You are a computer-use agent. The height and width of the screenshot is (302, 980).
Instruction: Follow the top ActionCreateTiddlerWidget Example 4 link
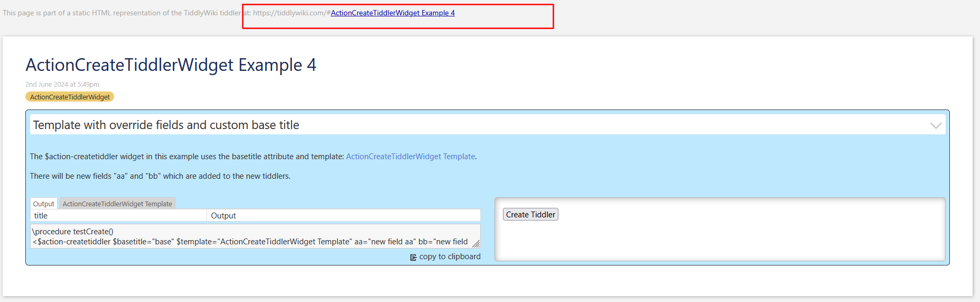(393, 13)
